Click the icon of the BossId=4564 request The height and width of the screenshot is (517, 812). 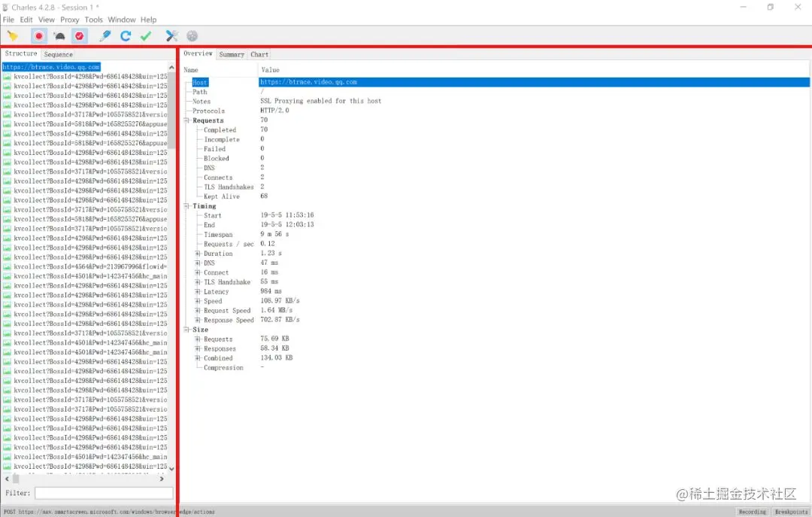click(x=7, y=266)
